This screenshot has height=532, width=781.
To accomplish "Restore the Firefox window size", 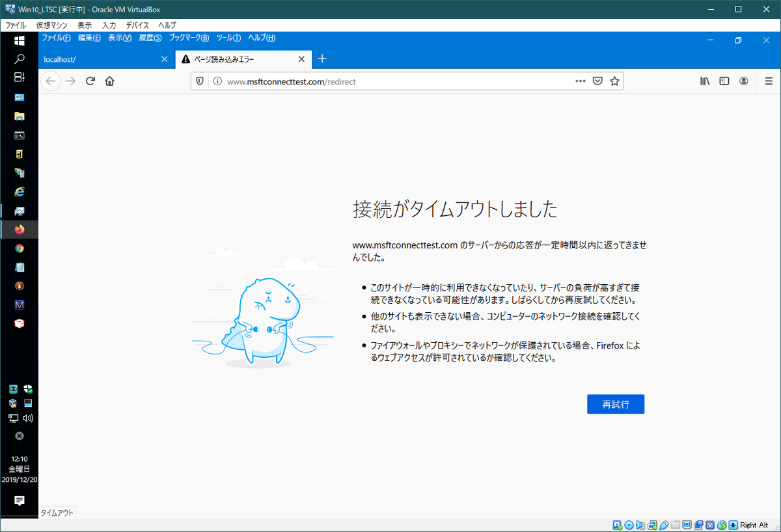I will (x=738, y=40).
